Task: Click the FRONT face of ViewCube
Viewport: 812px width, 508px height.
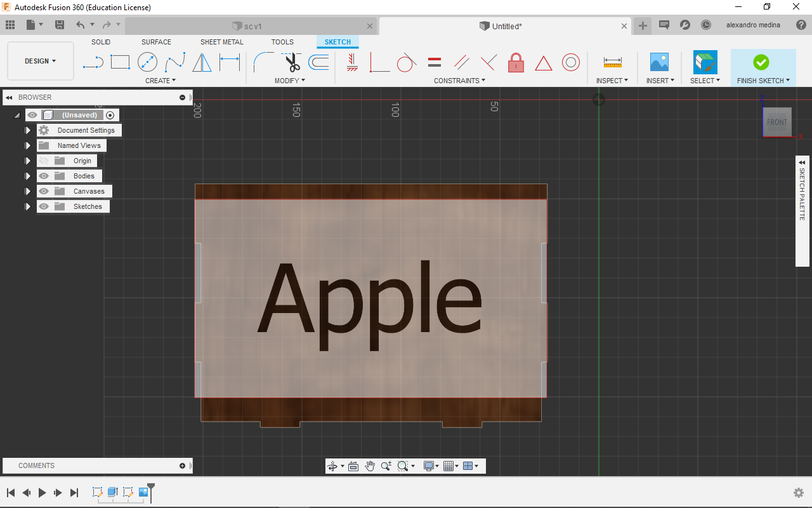Action: click(777, 122)
